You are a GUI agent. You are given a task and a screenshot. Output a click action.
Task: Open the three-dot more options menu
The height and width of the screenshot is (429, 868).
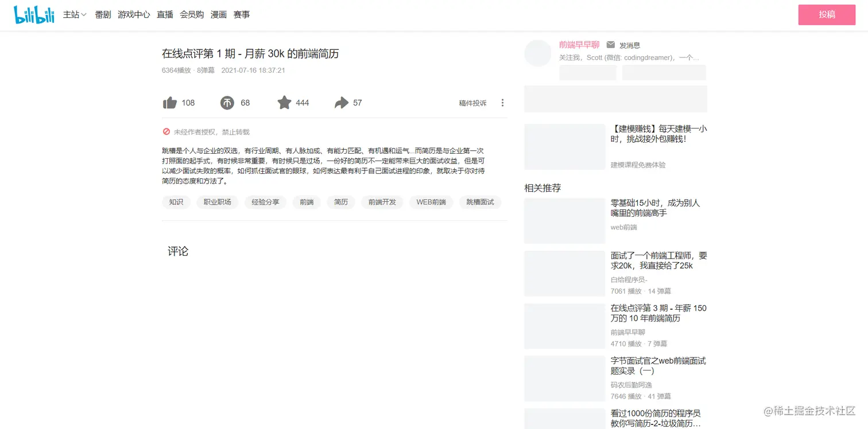pos(502,103)
